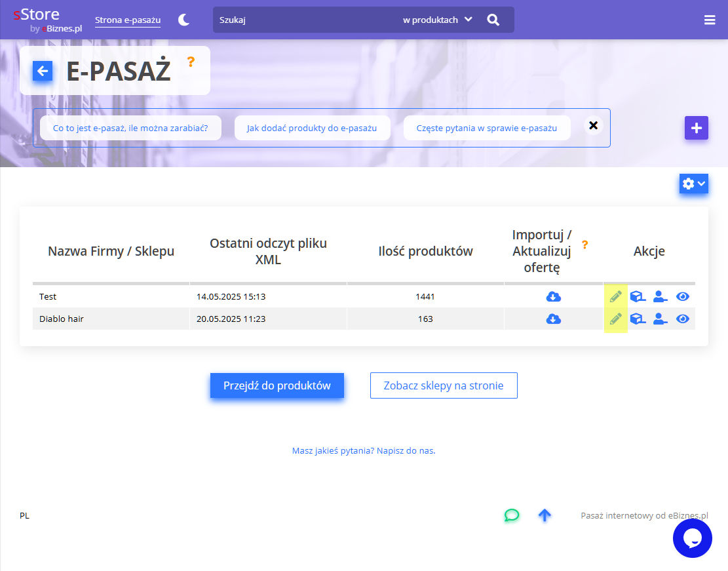Edit the Test shop with pencil icon
The width and height of the screenshot is (728, 571).
tap(616, 296)
